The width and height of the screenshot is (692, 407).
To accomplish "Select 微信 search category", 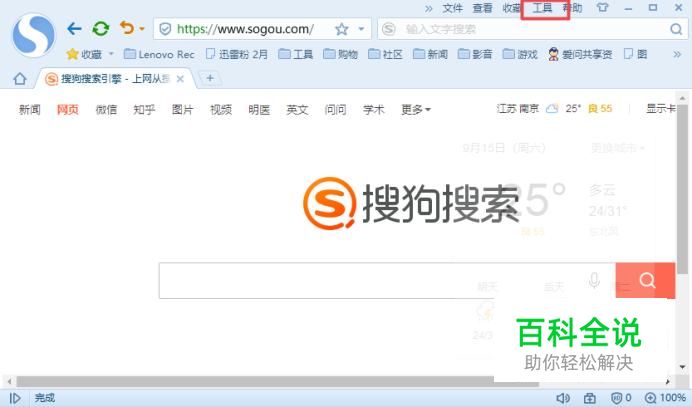I will click(106, 109).
